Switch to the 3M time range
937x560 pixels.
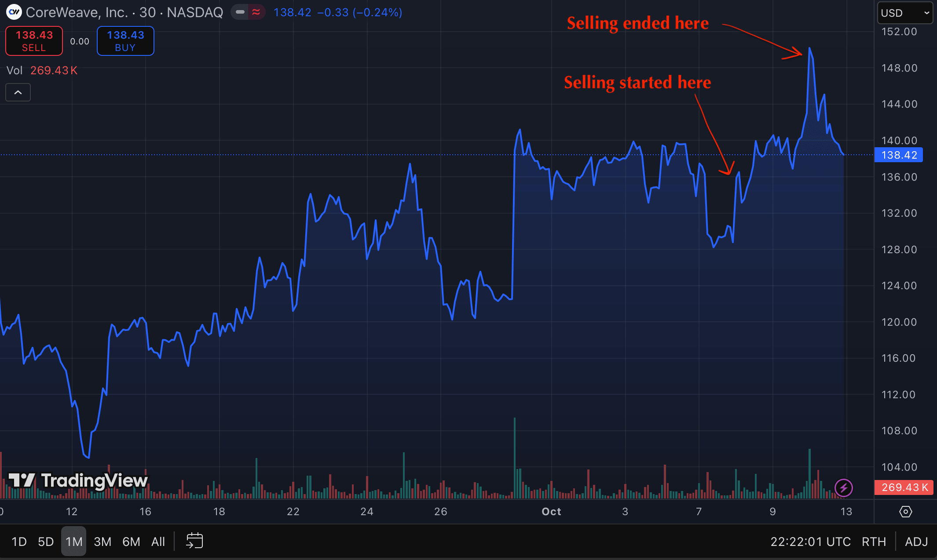(x=102, y=542)
